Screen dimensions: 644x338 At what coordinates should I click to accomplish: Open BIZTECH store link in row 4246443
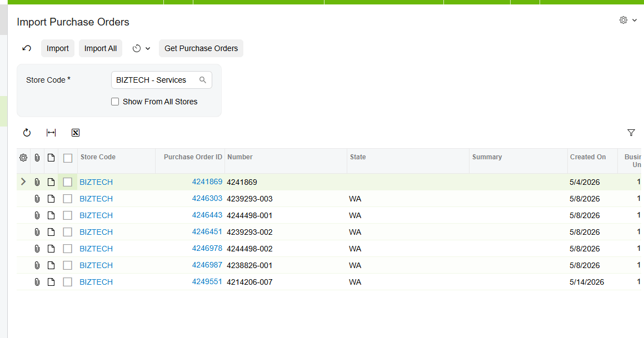click(x=96, y=215)
